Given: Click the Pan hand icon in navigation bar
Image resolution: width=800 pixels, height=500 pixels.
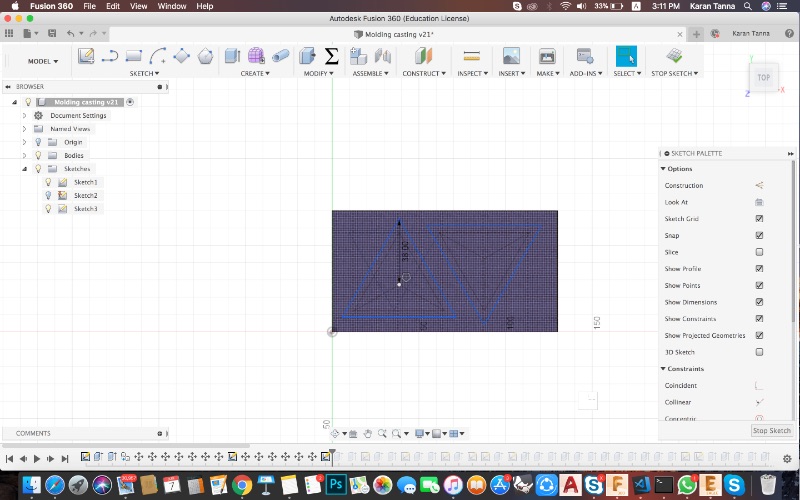Looking at the screenshot, I should point(367,434).
